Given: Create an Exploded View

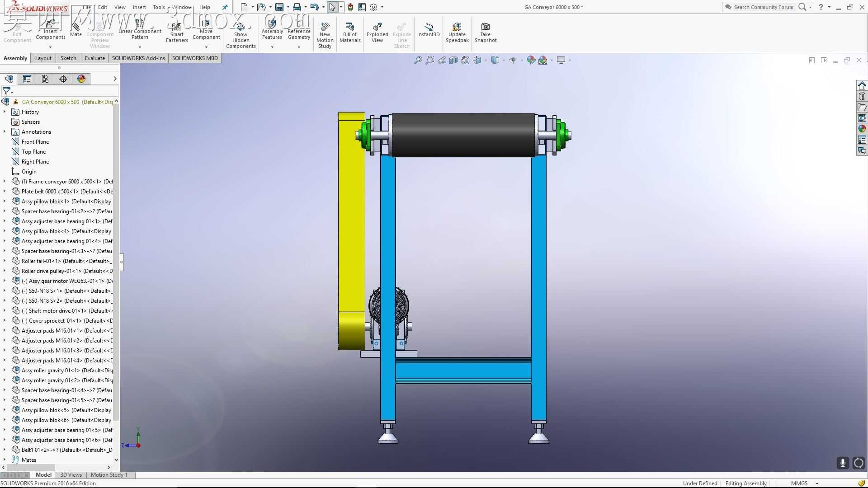Looking at the screenshot, I should [x=377, y=32].
